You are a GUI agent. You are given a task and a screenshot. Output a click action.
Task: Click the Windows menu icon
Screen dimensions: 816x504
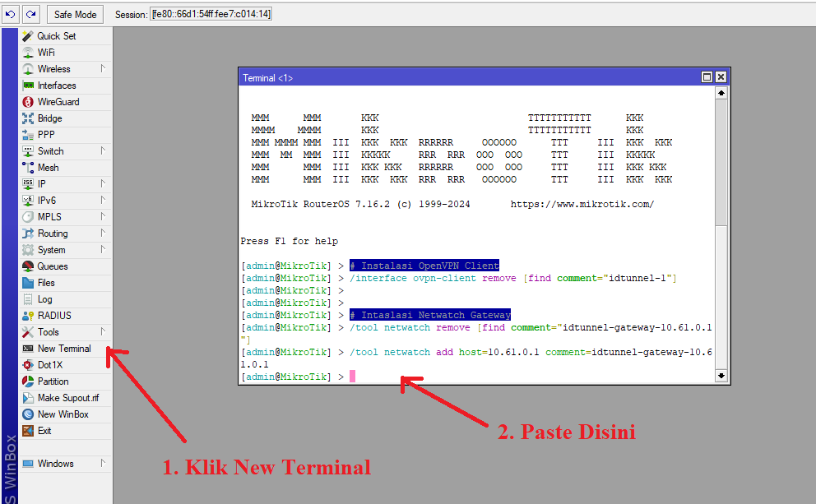coord(28,464)
